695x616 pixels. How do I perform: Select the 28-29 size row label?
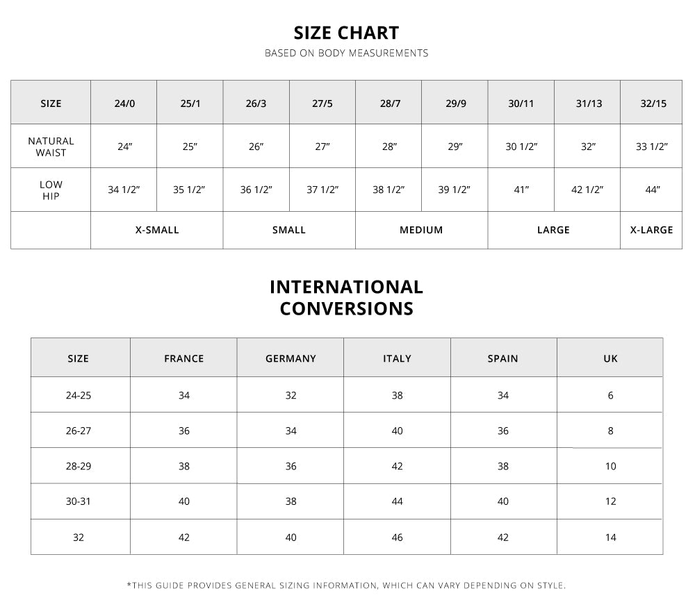[x=79, y=466]
